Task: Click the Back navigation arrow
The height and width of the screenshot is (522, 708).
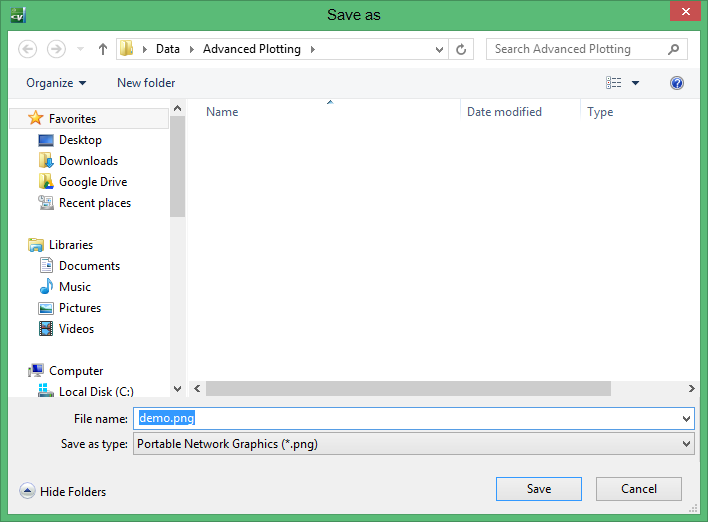Action: (28, 49)
